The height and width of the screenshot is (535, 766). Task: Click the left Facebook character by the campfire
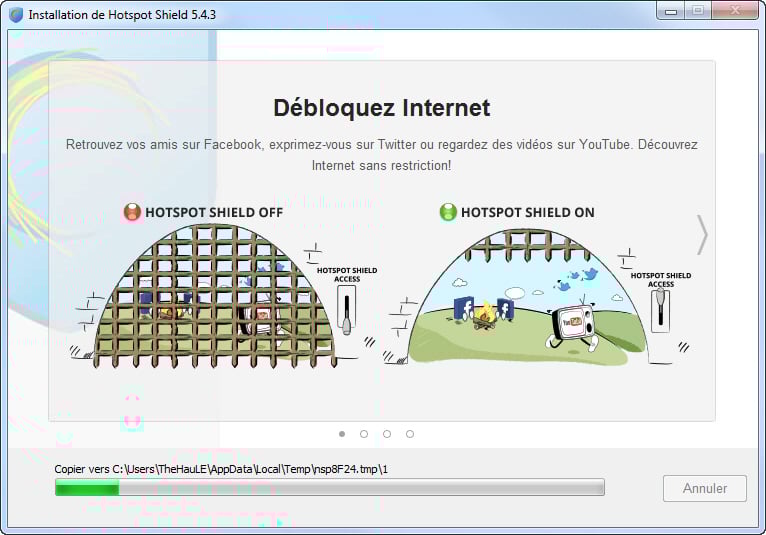463,308
